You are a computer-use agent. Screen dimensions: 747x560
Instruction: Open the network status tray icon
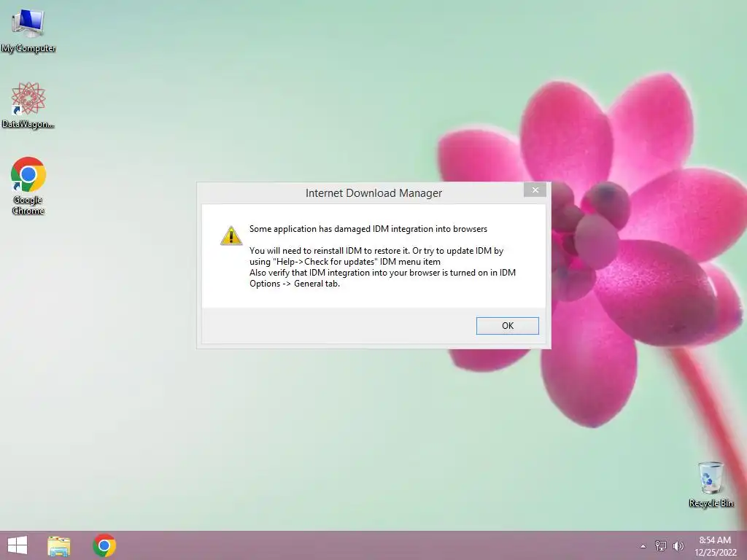[x=660, y=545]
